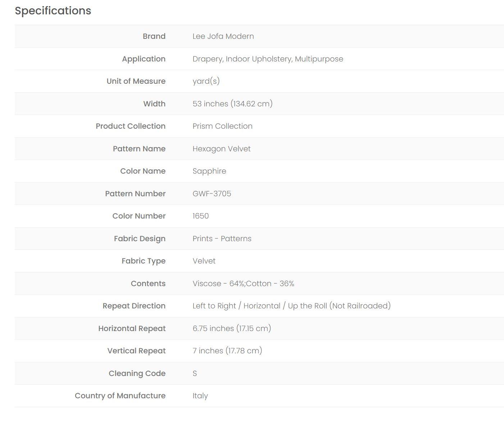This screenshot has width=504, height=422.
Task: Click the Velvet fabric type value
Action: [204, 261]
